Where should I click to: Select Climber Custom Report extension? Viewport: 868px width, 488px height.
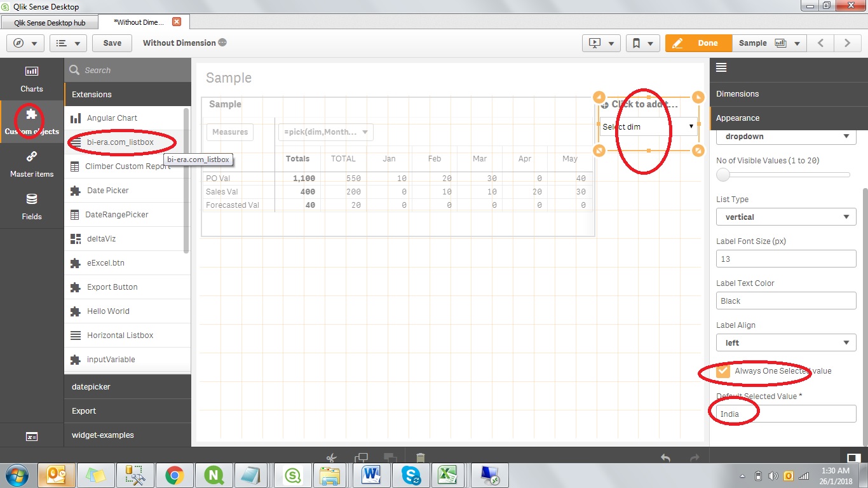click(124, 166)
